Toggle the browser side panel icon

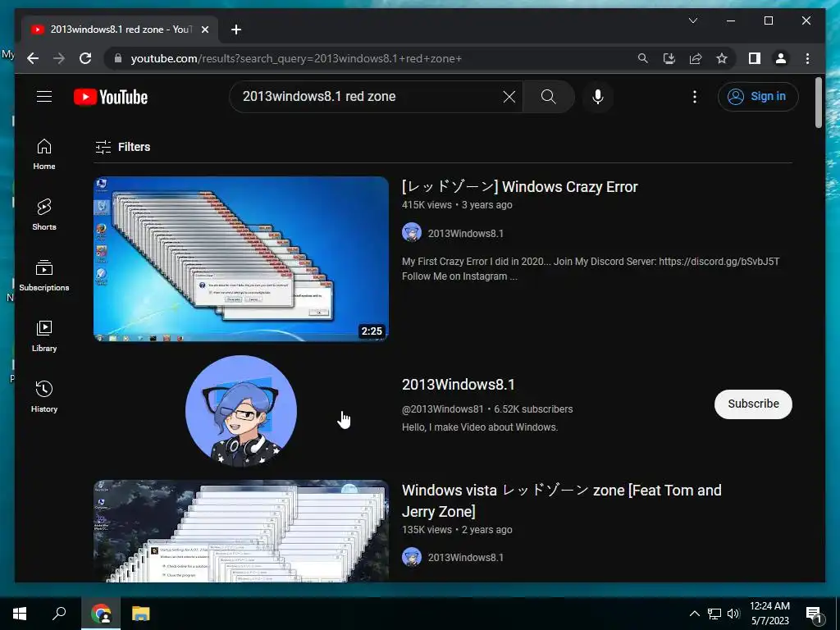(755, 58)
